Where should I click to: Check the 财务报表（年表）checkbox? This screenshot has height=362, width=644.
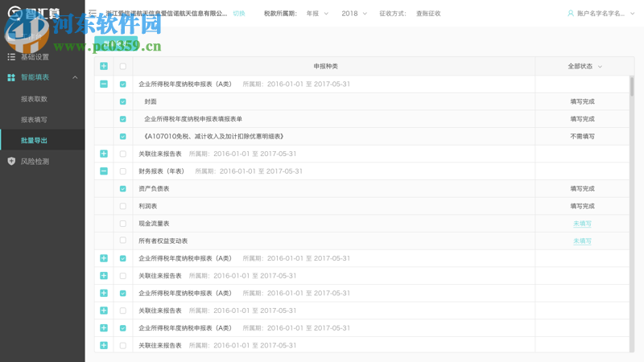click(123, 171)
